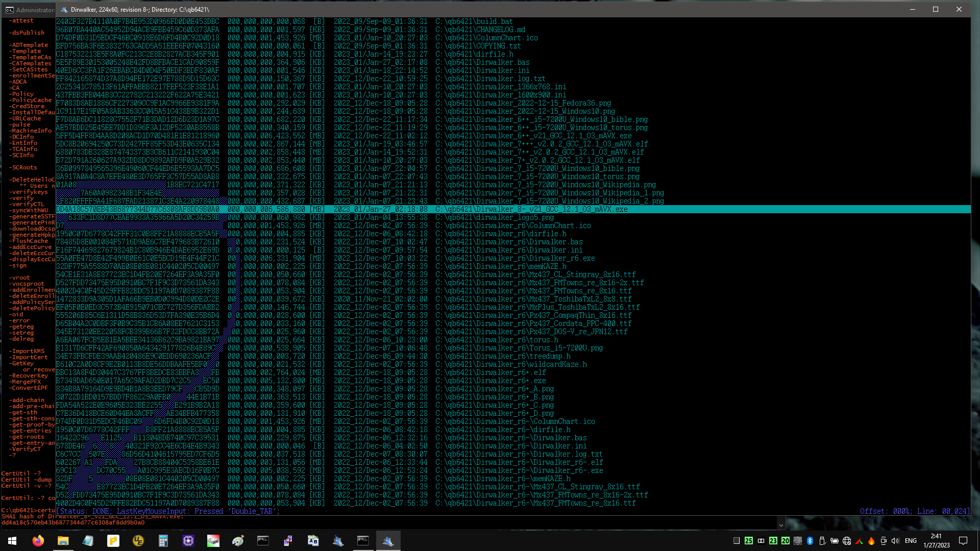Open the disk drive utility icon

(x=213, y=541)
